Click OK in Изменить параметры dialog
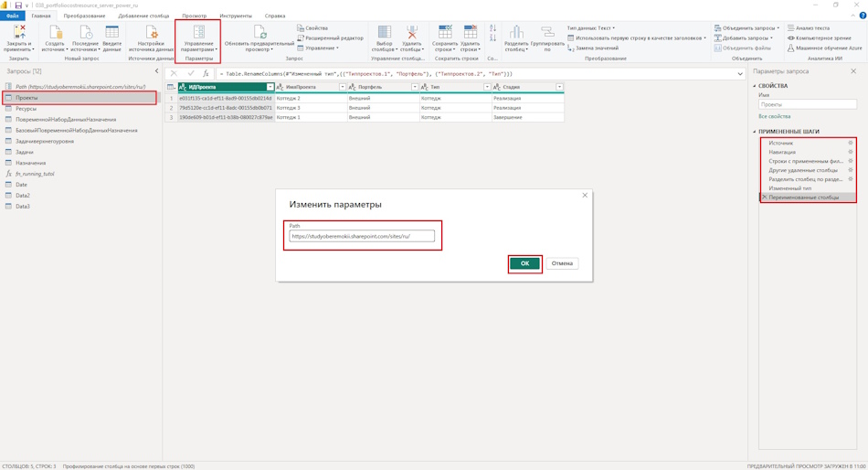Viewport: 868px width, 470px height. (524, 263)
